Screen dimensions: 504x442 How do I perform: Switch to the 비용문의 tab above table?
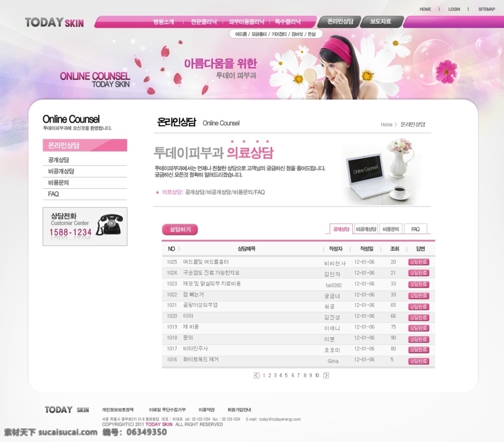[x=391, y=229]
